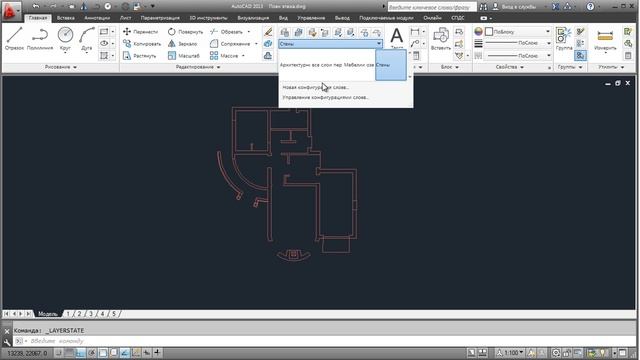The height and width of the screenshot is (360, 640).
Task: Expand the Блок panel
Action: click(449, 67)
